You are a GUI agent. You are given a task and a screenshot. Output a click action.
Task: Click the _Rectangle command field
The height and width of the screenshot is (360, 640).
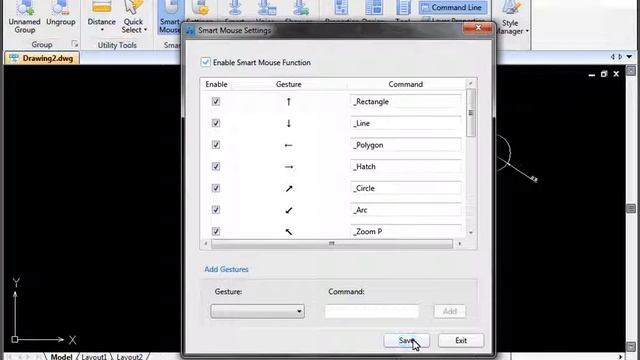406,102
